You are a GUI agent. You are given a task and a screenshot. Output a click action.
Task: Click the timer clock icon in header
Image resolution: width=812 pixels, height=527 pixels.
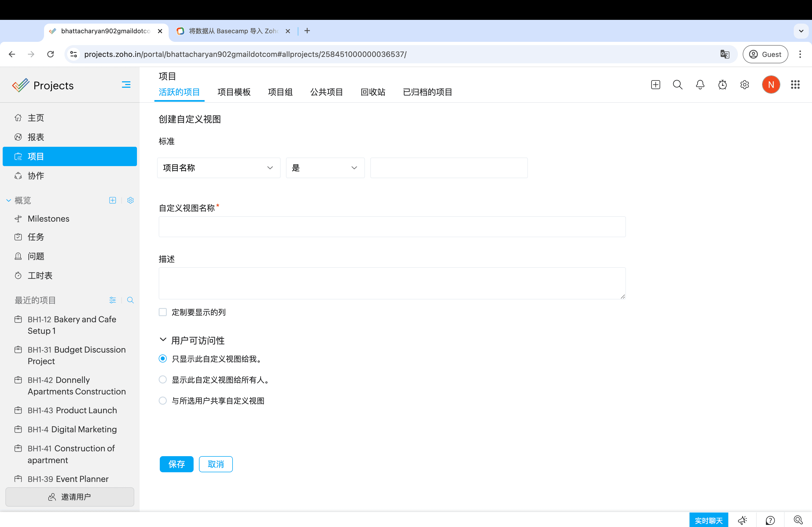722,85
